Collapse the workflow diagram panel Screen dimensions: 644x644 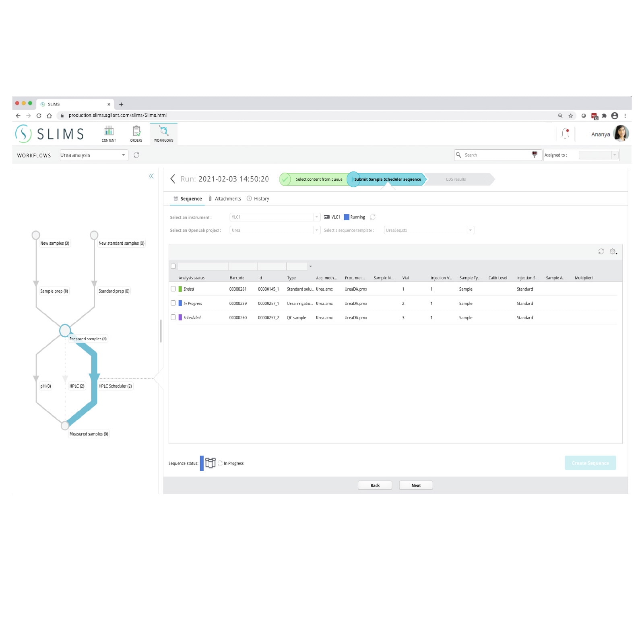(x=151, y=176)
